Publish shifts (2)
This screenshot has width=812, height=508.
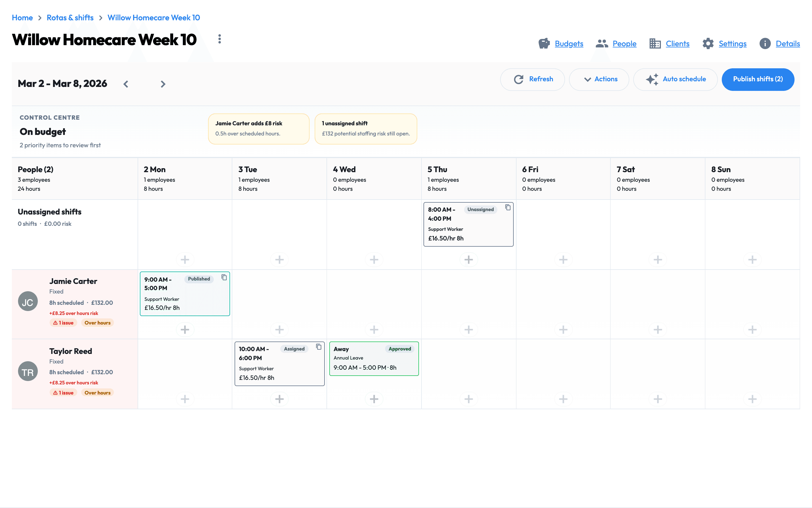pos(758,79)
